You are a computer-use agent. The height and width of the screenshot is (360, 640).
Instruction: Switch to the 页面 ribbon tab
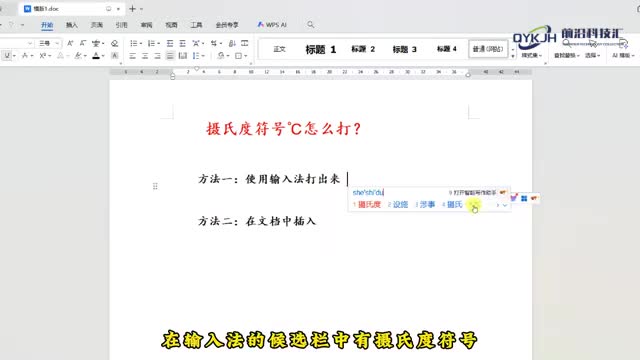click(x=96, y=25)
